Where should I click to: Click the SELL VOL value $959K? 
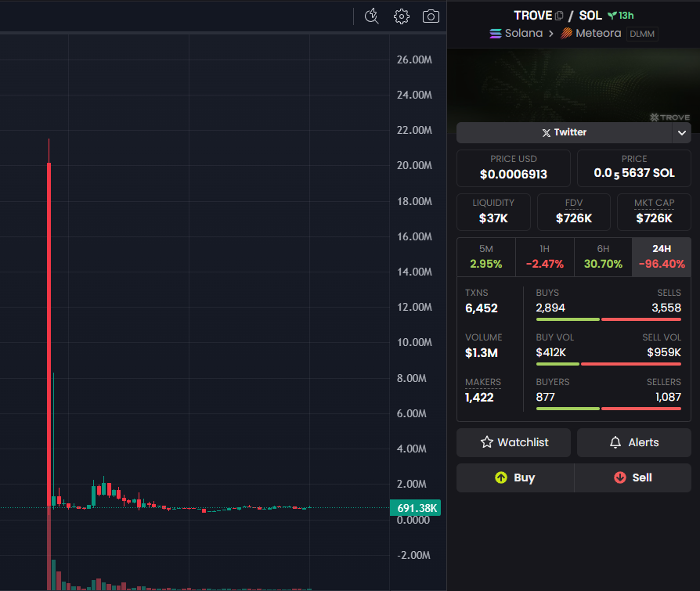point(664,352)
